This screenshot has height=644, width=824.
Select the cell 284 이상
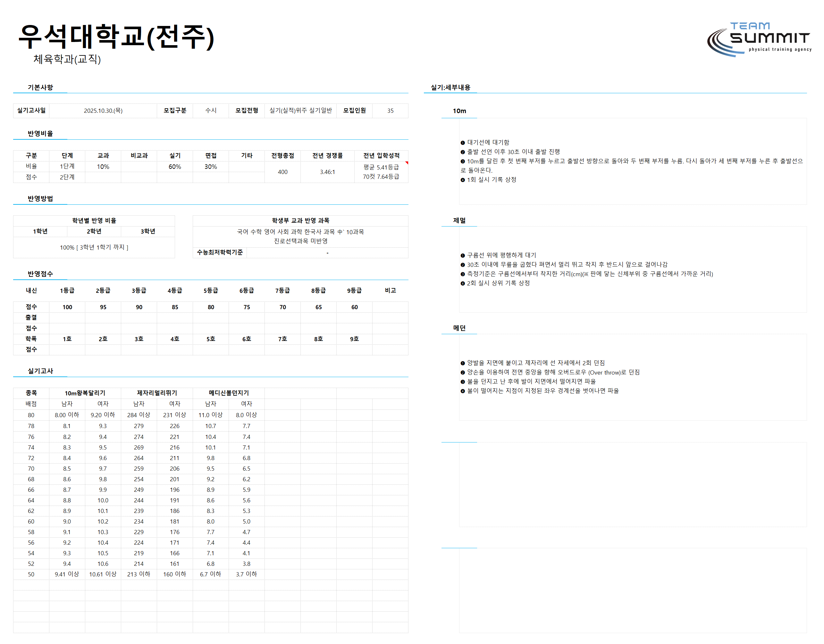point(139,415)
